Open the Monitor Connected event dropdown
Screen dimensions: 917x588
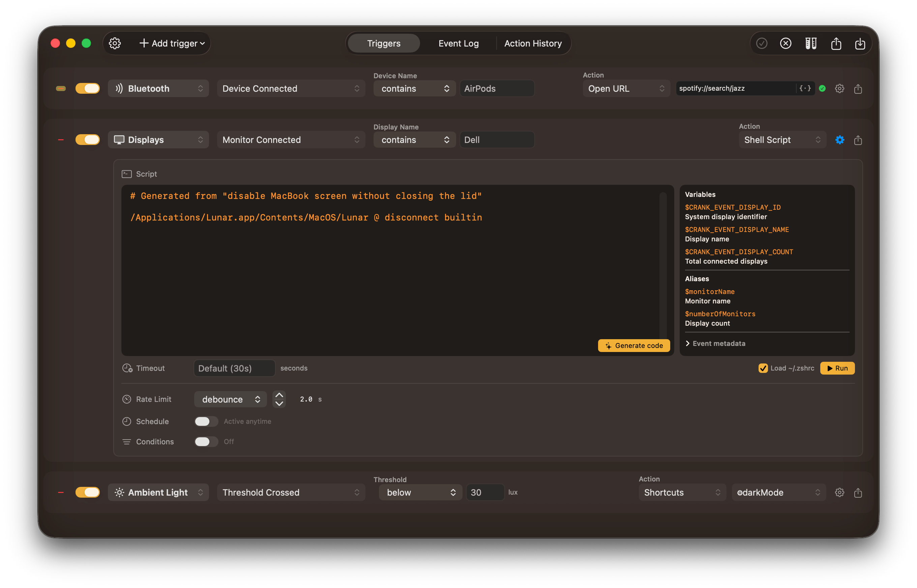click(291, 140)
